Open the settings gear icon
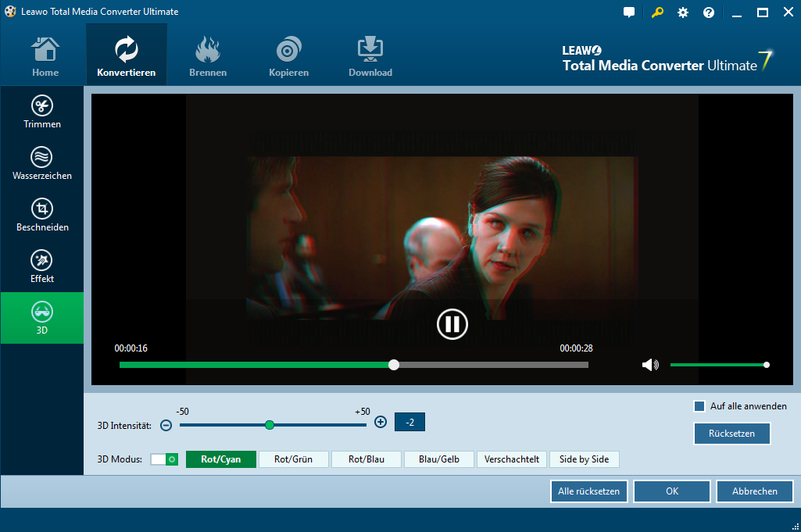The image size is (801, 532). pos(683,12)
